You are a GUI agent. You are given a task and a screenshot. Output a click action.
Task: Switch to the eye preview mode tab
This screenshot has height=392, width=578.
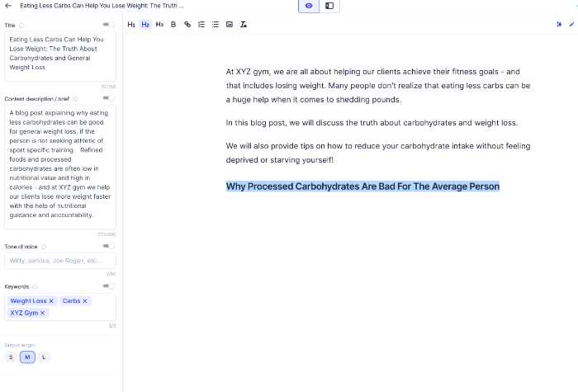point(309,6)
